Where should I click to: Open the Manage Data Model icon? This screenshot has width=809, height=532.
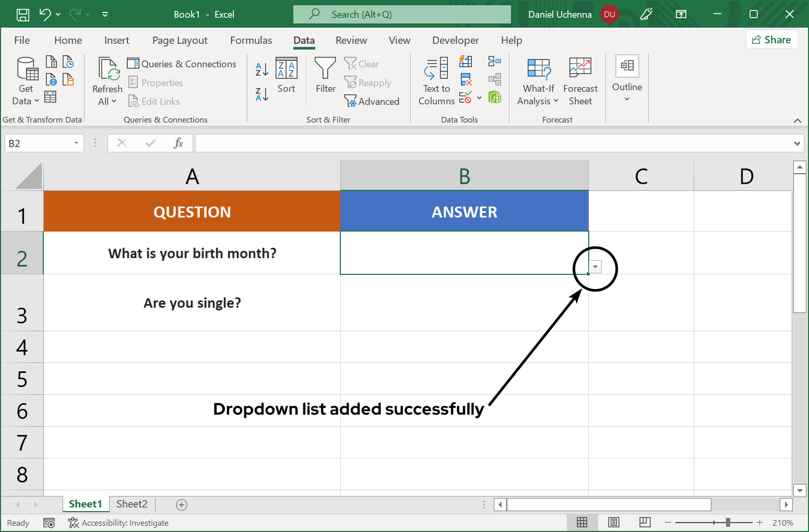click(494, 97)
